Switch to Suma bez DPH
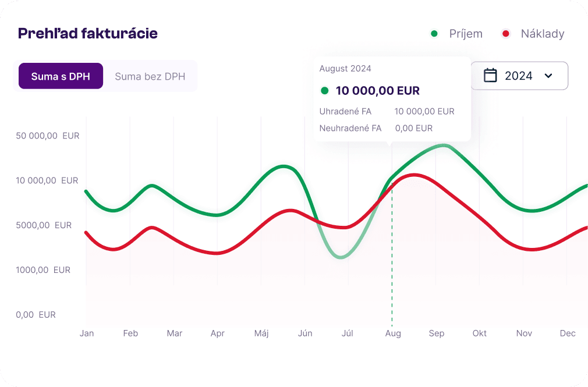 click(150, 76)
